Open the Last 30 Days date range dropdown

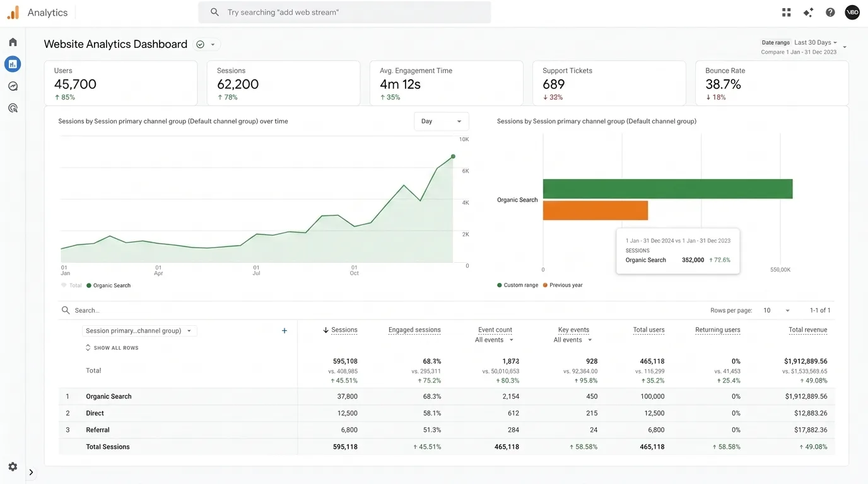[816, 43]
